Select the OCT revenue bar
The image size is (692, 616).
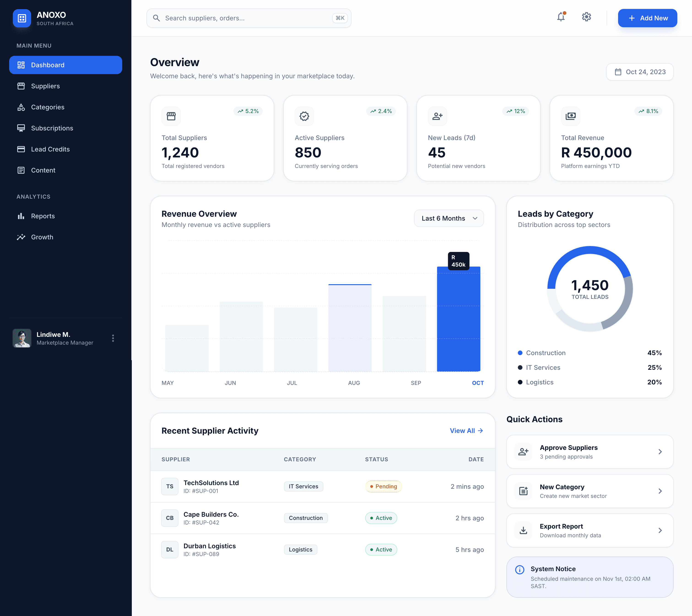(x=458, y=319)
